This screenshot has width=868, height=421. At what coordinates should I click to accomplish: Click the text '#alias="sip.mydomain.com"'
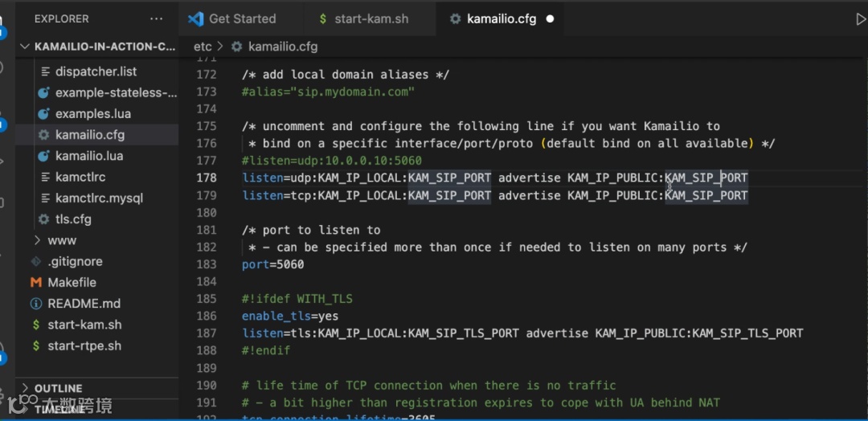pos(328,92)
